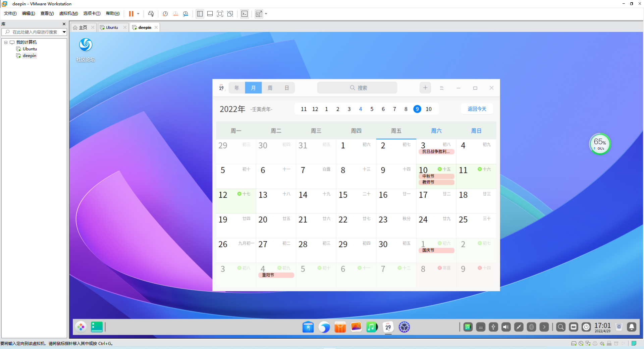Open the power options dropdown next to pause
The width and height of the screenshot is (644, 349).
(x=138, y=14)
